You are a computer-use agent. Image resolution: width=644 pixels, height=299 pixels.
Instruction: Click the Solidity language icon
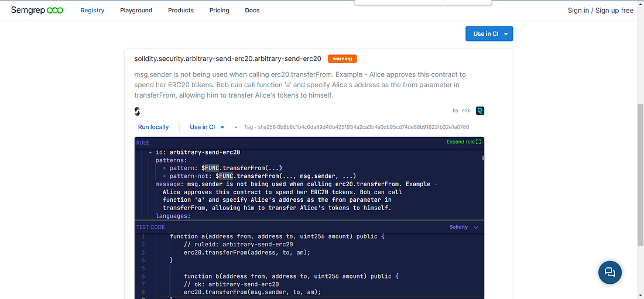pyautogui.click(x=137, y=111)
